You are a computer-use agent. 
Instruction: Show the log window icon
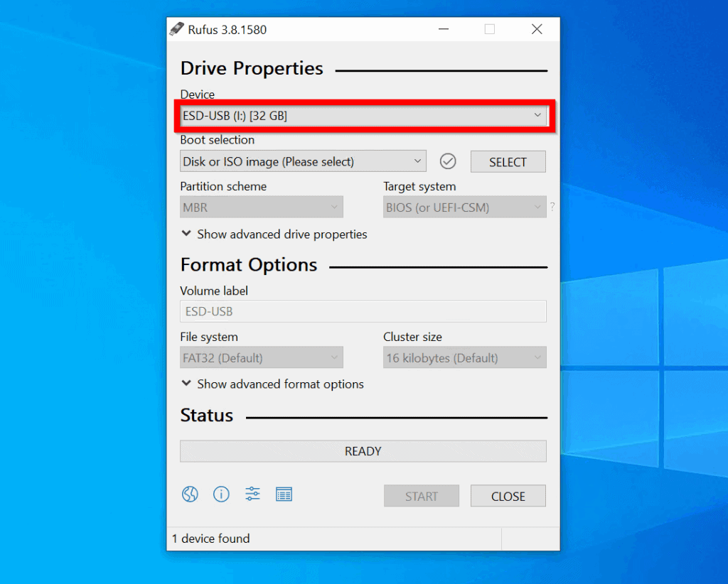tap(284, 494)
